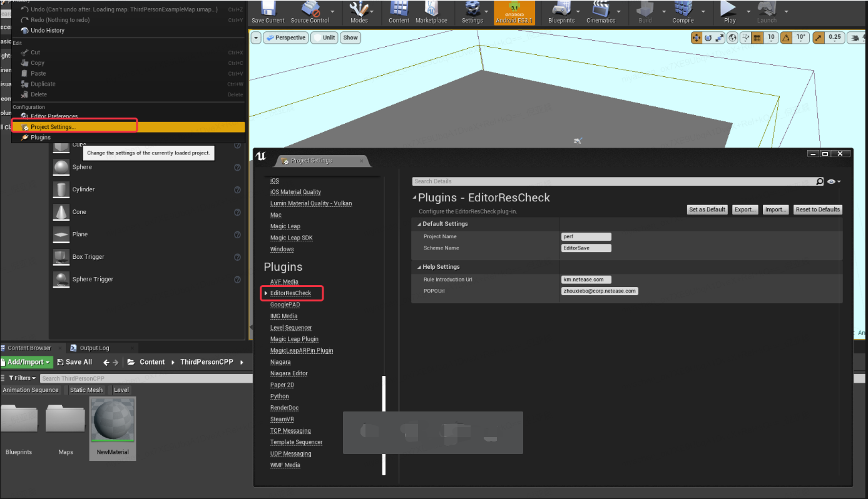Click the Cinematics clapperboard icon

(x=601, y=8)
